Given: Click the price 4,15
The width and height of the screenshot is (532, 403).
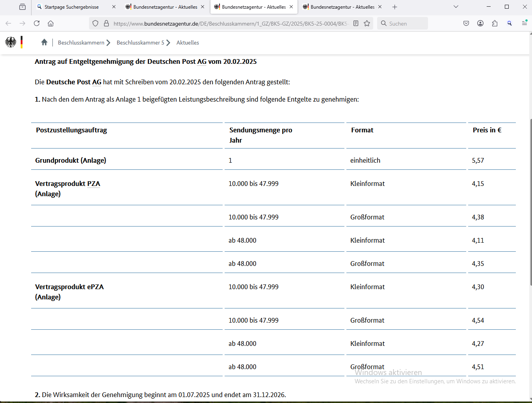Looking at the screenshot, I should click(478, 184).
